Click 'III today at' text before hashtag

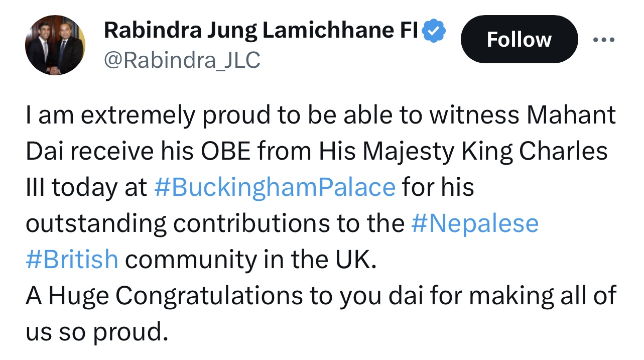tap(86, 188)
